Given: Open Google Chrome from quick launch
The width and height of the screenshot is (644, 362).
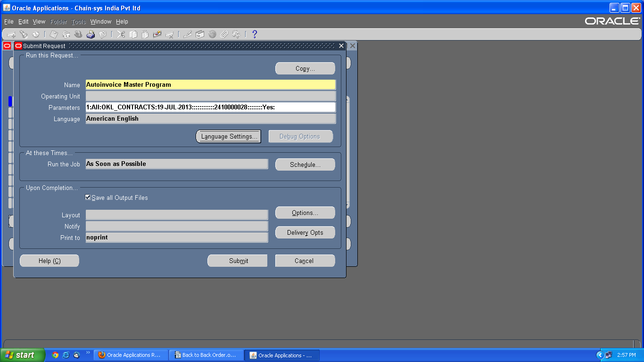Looking at the screenshot, I should (x=55, y=355).
